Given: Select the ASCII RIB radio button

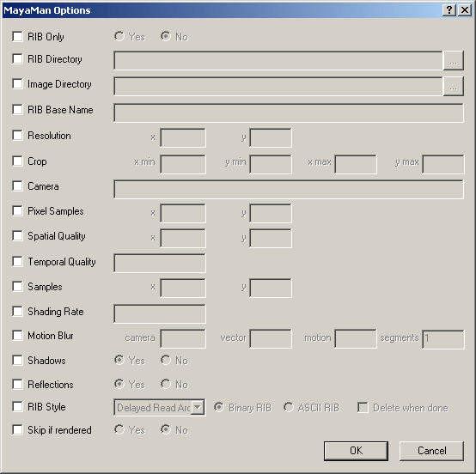Looking at the screenshot, I should click(x=289, y=407).
